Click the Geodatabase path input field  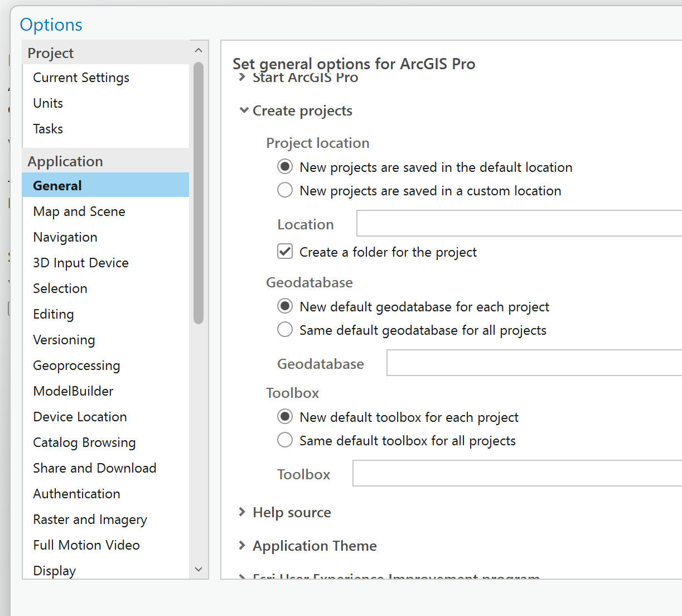(534, 363)
